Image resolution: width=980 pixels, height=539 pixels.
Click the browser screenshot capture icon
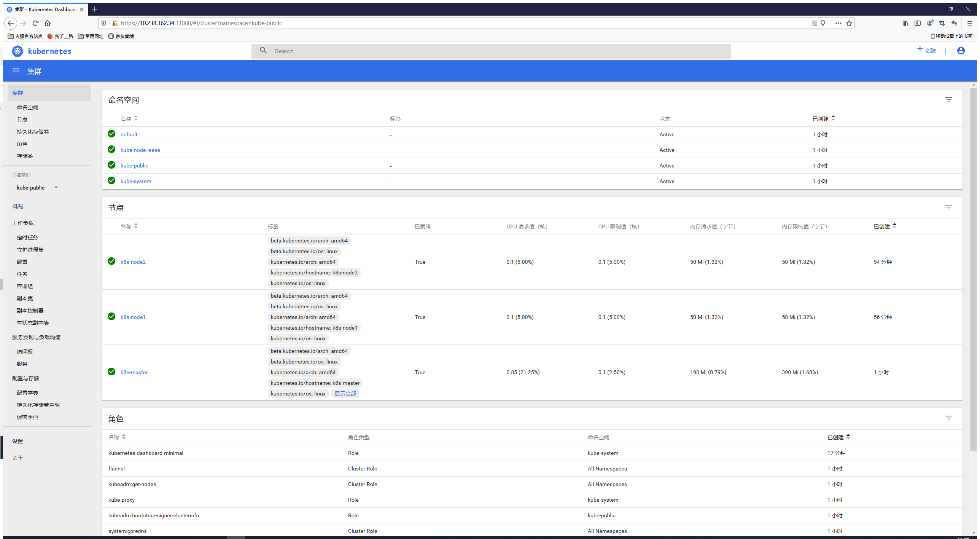point(942,23)
